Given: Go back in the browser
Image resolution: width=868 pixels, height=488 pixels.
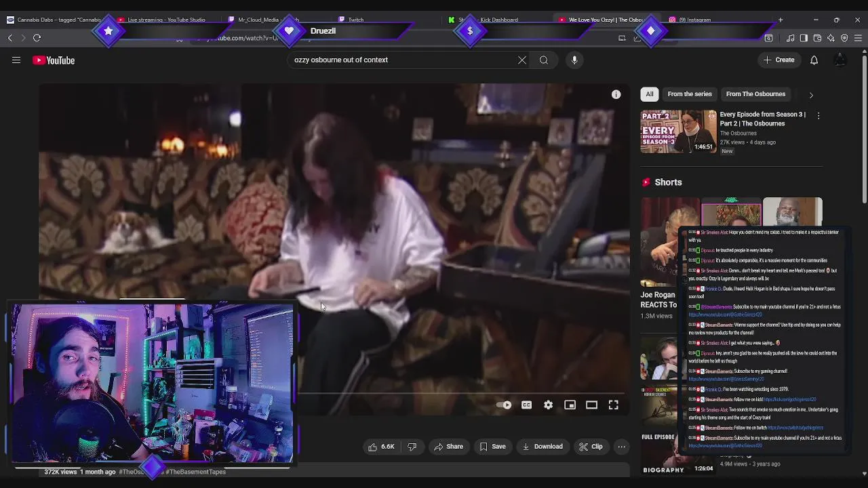Looking at the screenshot, I should click(9, 38).
